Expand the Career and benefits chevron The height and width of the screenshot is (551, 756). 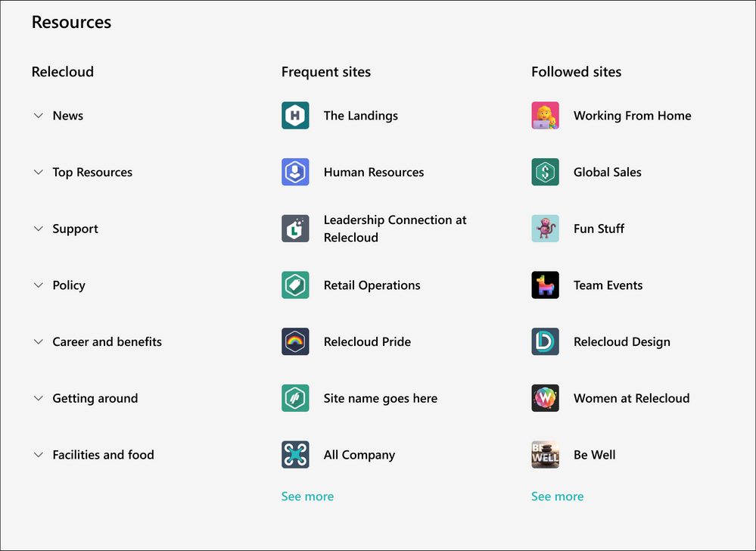(x=39, y=342)
